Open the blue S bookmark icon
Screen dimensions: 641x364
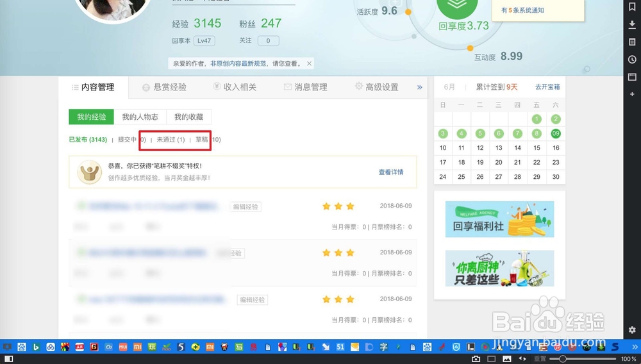click(x=615, y=347)
